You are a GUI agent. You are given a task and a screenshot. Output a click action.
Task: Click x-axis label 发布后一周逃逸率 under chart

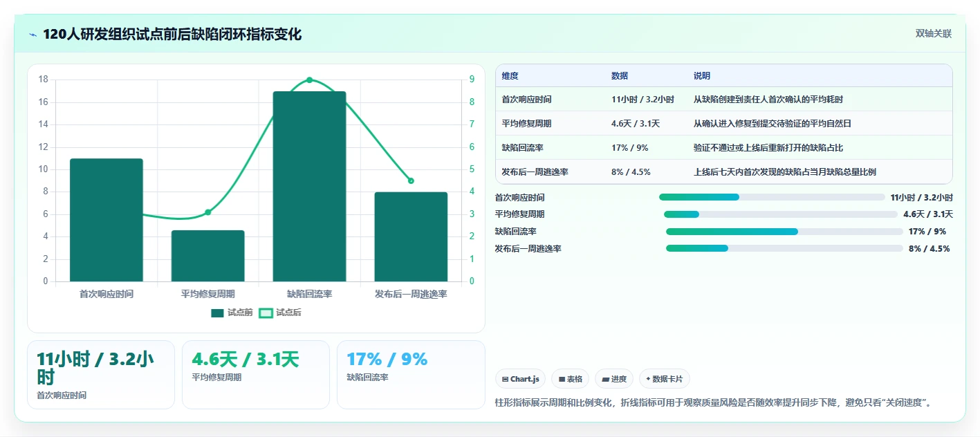pos(411,294)
